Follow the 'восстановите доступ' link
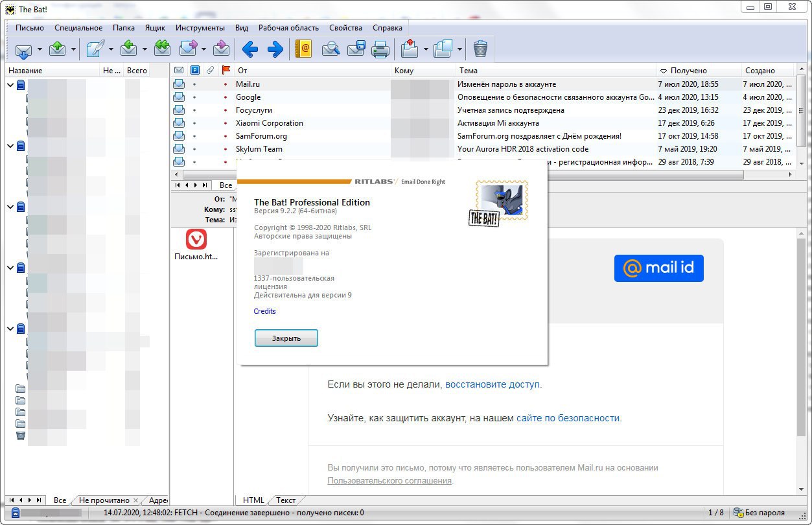This screenshot has width=812, height=525. click(x=493, y=384)
